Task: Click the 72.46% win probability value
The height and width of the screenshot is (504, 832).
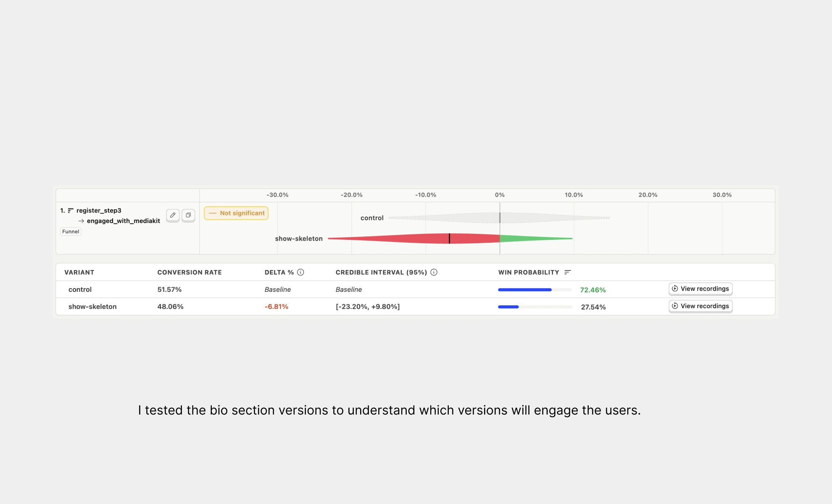Action: [x=592, y=289]
